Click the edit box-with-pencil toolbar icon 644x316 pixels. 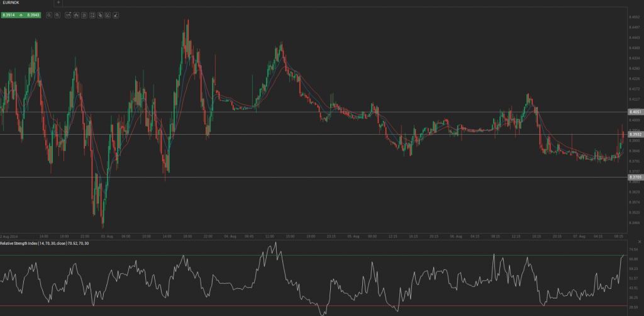[108, 15]
